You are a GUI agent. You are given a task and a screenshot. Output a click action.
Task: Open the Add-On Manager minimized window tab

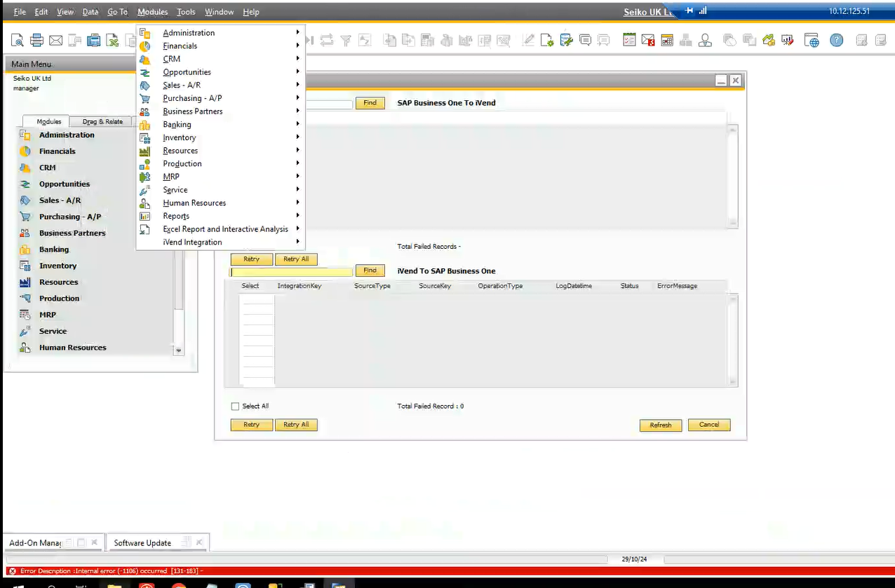coord(52,542)
